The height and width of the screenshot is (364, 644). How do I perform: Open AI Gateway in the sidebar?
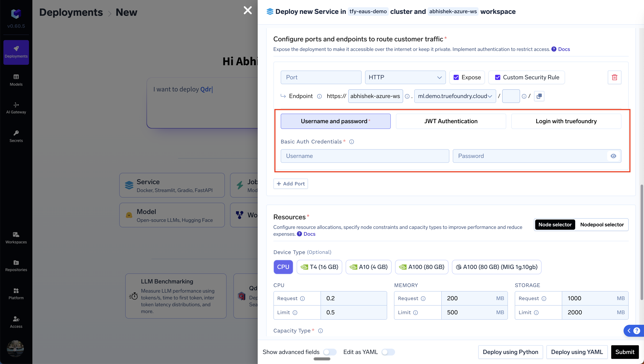click(16, 108)
